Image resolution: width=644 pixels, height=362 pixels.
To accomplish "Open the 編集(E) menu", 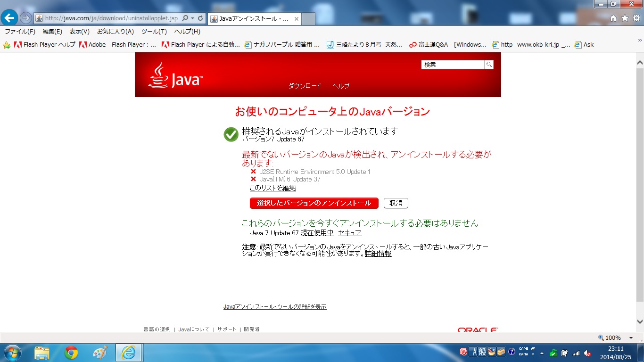I will pos(52,32).
